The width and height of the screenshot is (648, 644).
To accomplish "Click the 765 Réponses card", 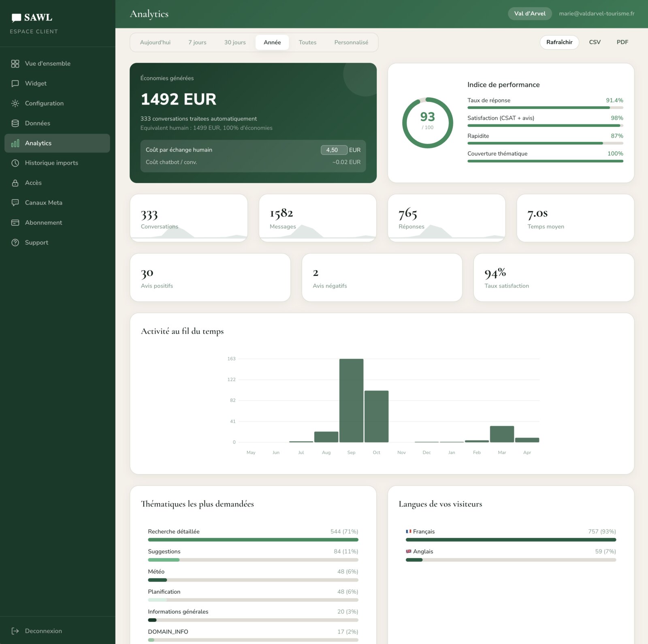I will [x=446, y=218].
